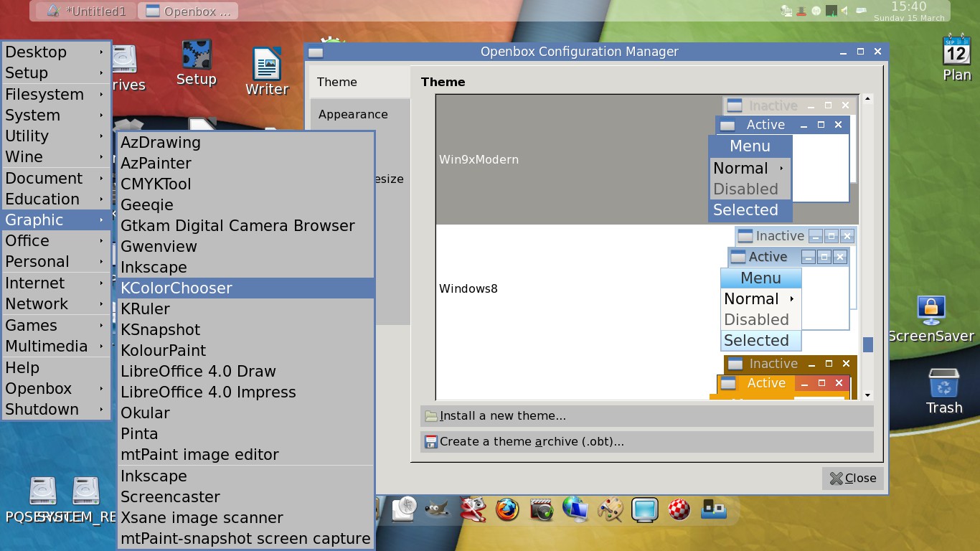
Task: Open the camera screenshot tool in dock
Action: click(473, 509)
